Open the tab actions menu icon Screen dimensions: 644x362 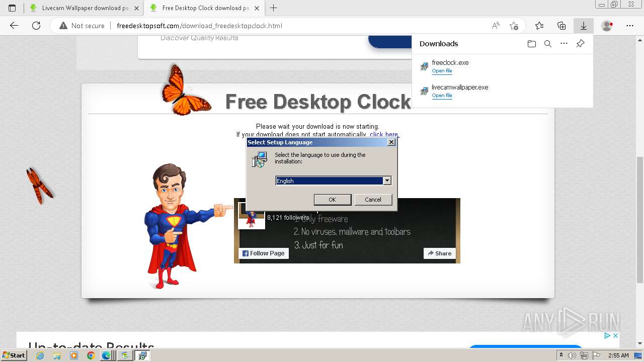click(x=12, y=8)
